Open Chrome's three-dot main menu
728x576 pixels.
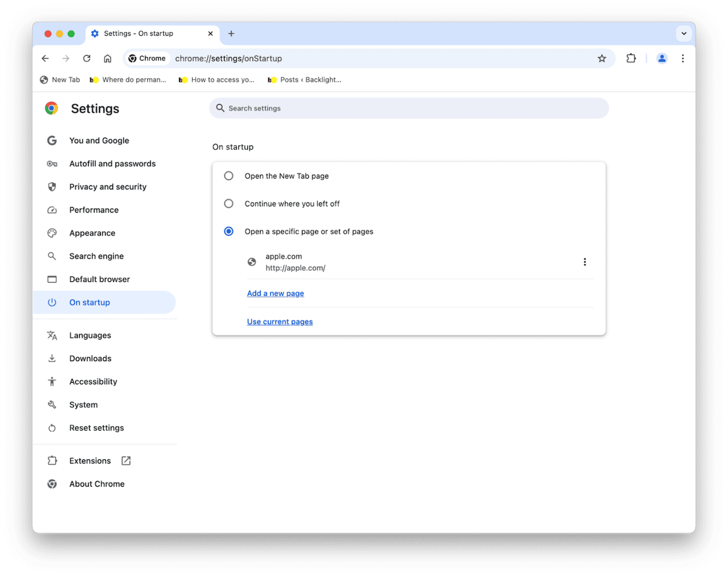[x=682, y=59]
